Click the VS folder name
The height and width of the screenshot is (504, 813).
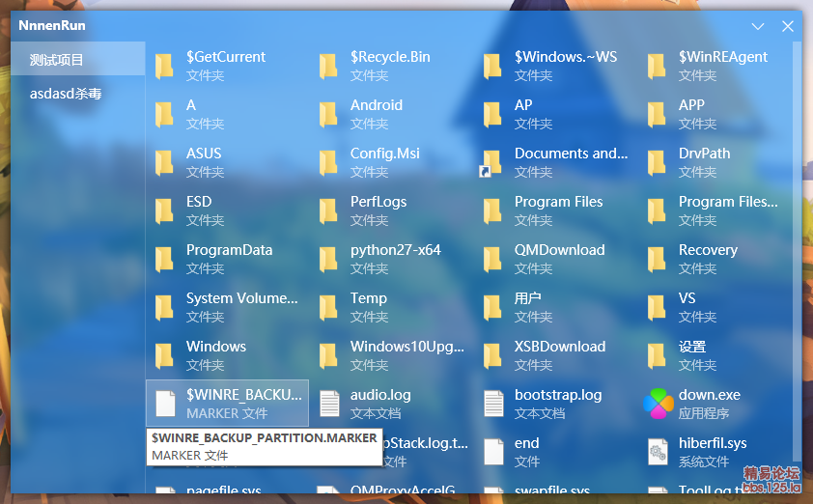click(x=687, y=298)
